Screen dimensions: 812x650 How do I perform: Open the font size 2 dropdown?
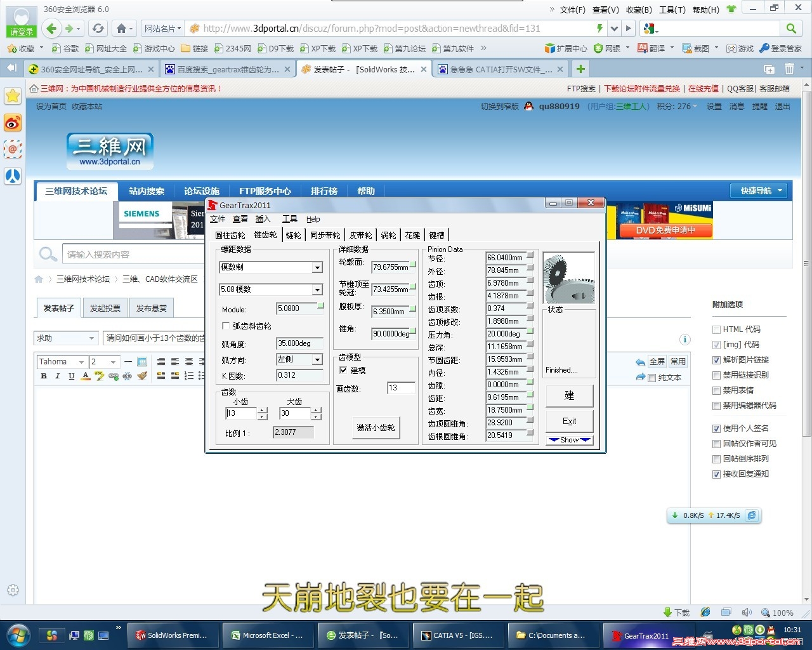point(104,362)
